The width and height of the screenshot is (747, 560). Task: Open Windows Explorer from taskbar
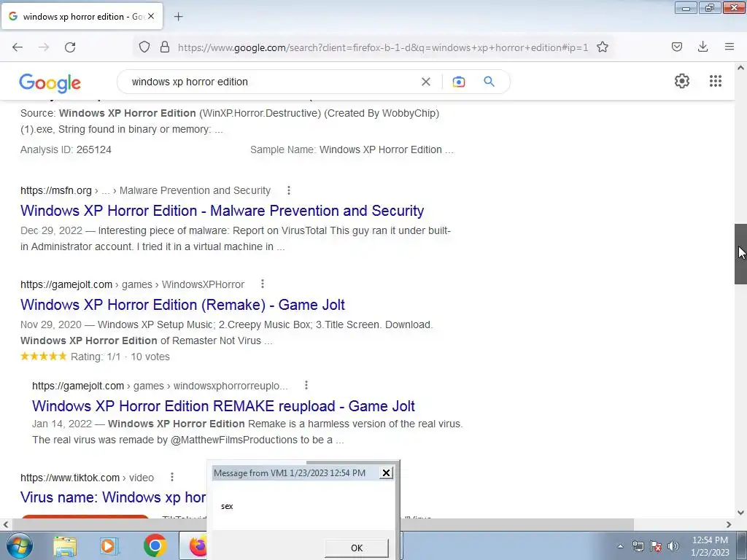coord(65,545)
